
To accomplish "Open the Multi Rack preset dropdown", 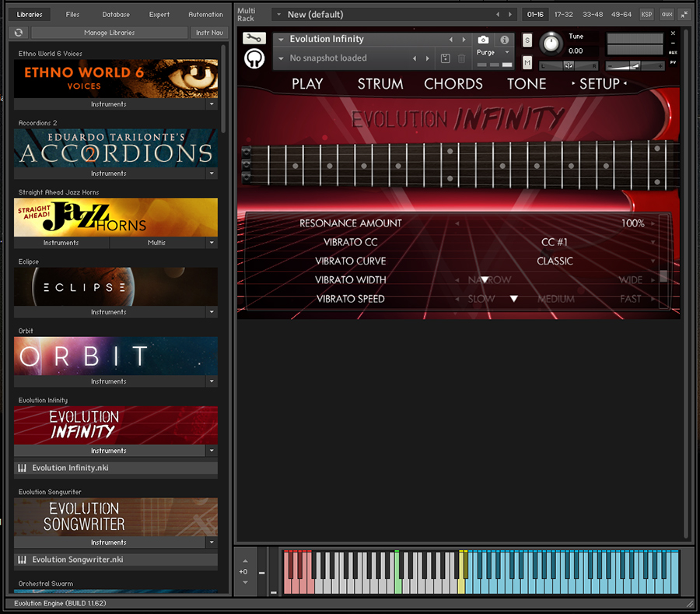I will (279, 14).
